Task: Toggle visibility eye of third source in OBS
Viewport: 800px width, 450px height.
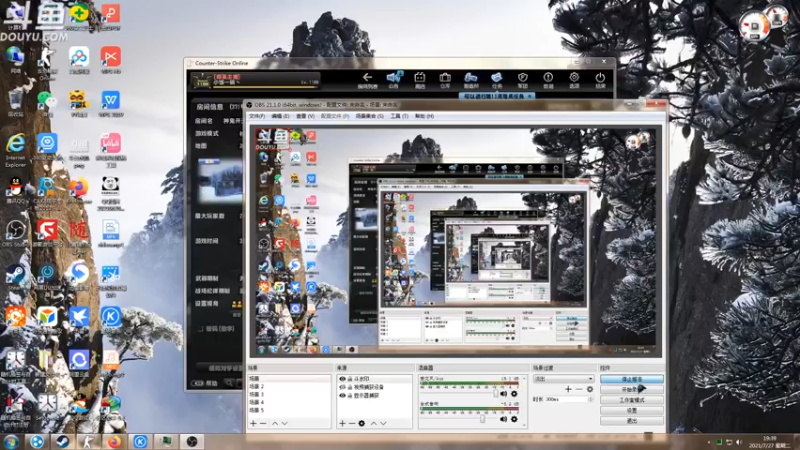Action: tap(342, 395)
